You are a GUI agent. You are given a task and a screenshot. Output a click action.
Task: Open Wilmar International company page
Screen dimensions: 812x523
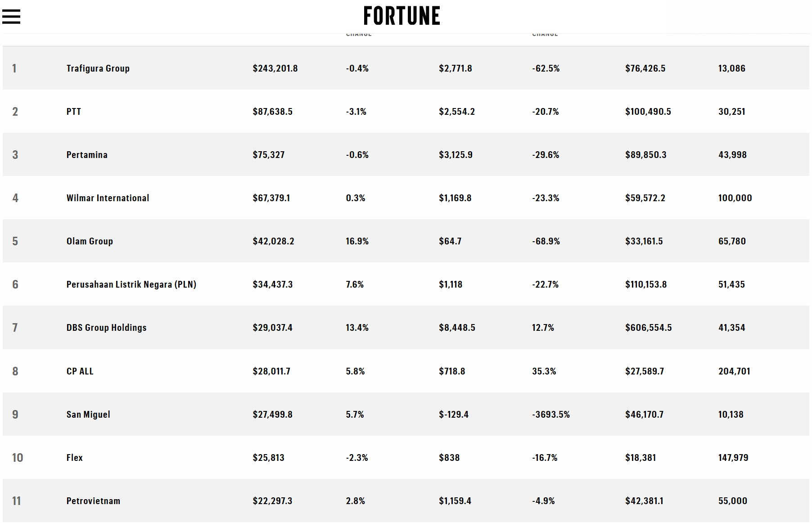coord(108,198)
